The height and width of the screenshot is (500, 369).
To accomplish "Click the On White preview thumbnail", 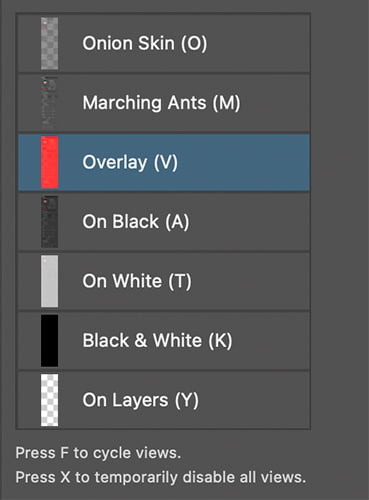I will [49, 281].
